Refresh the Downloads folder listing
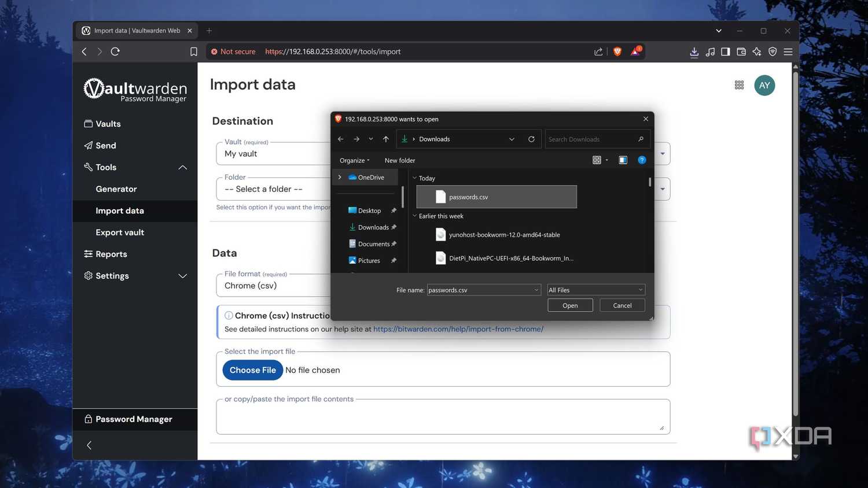 [531, 139]
